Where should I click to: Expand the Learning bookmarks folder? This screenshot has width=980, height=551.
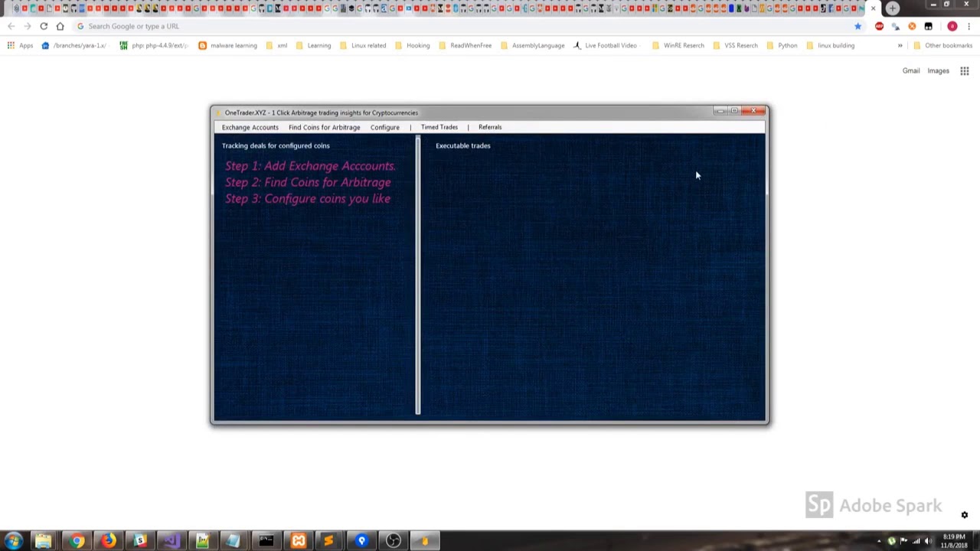pyautogui.click(x=313, y=45)
